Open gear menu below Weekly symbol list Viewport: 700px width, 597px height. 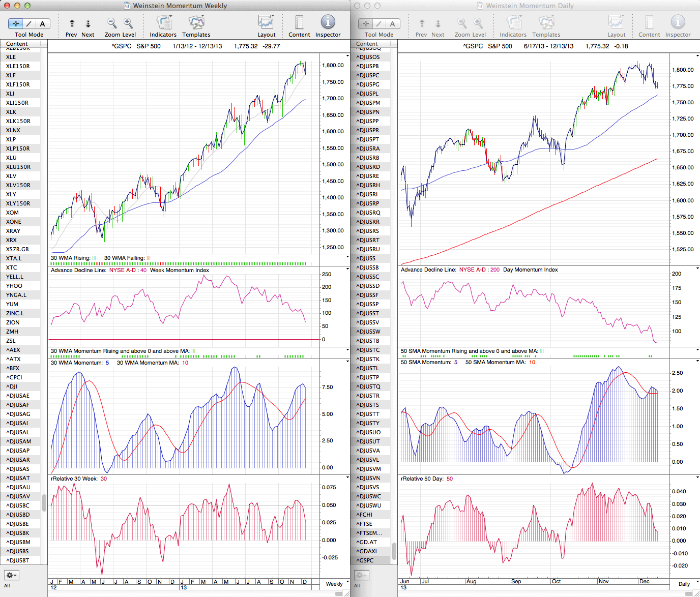pos(11,575)
